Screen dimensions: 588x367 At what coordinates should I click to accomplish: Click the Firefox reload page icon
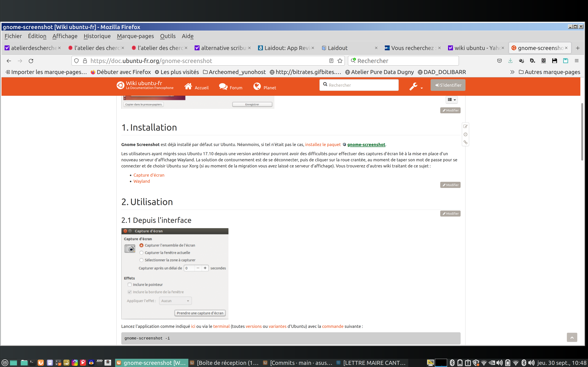point(31,61)
